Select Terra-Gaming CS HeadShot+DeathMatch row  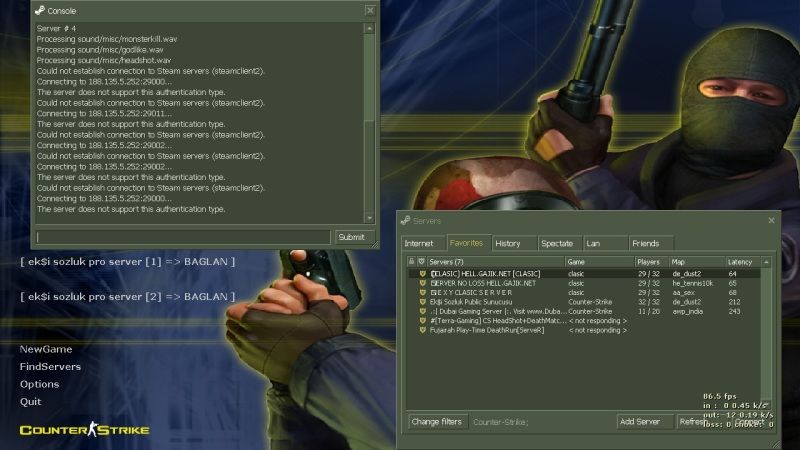(584, 321)
